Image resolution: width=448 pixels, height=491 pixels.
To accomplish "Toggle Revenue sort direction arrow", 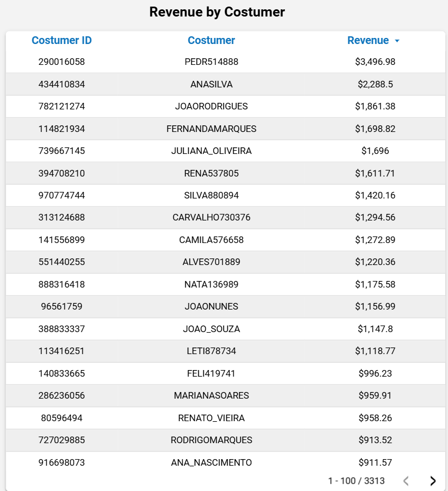I will coord(397,41).
